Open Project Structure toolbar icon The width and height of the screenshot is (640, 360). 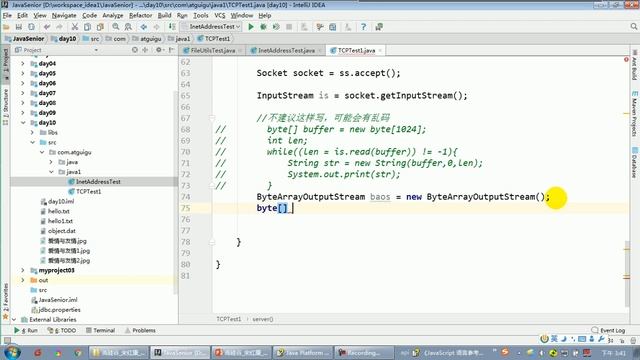tap(333, 27)
